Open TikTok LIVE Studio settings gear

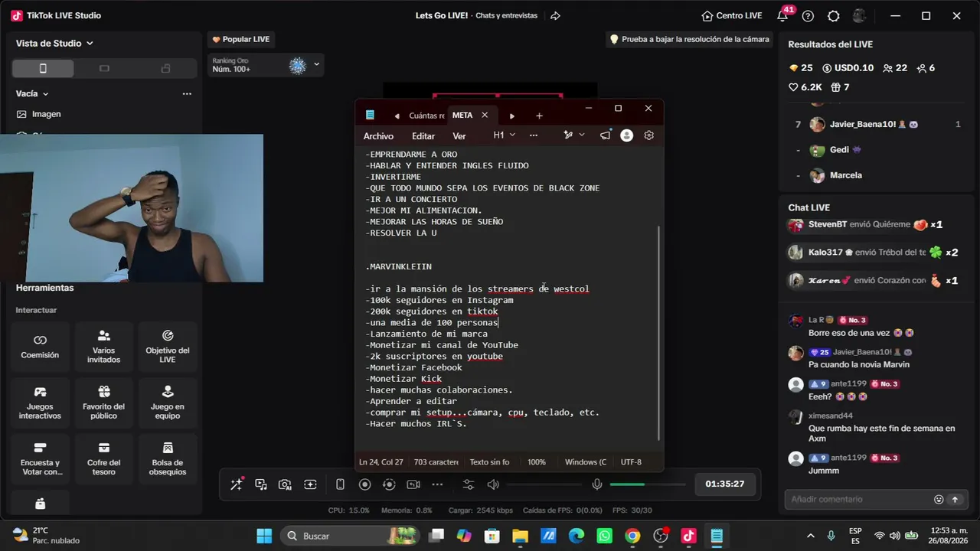(834, 15)
